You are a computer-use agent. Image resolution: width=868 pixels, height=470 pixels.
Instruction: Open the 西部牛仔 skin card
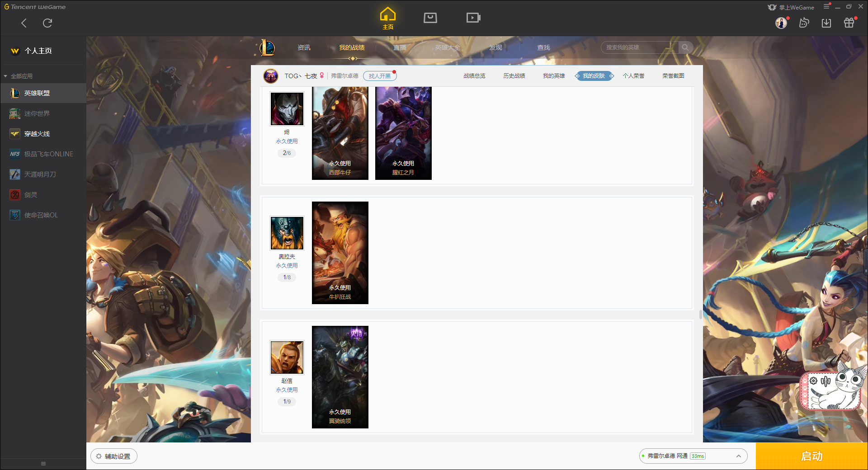(x=340, y=133)
